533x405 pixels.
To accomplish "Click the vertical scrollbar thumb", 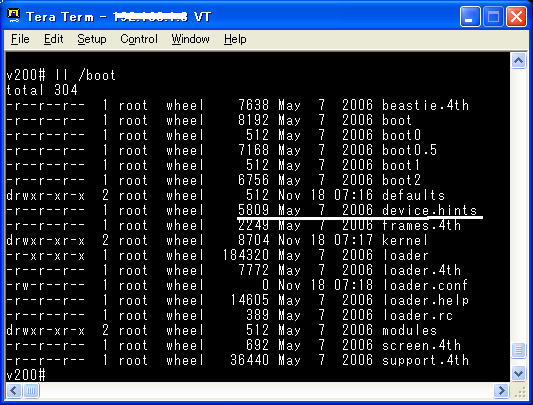I will [x=518, y=350].
